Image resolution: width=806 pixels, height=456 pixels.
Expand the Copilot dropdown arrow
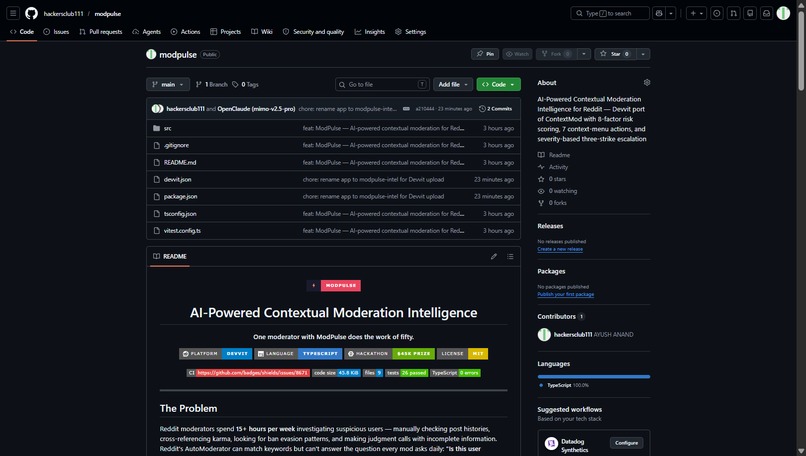[x=671, y=13]
